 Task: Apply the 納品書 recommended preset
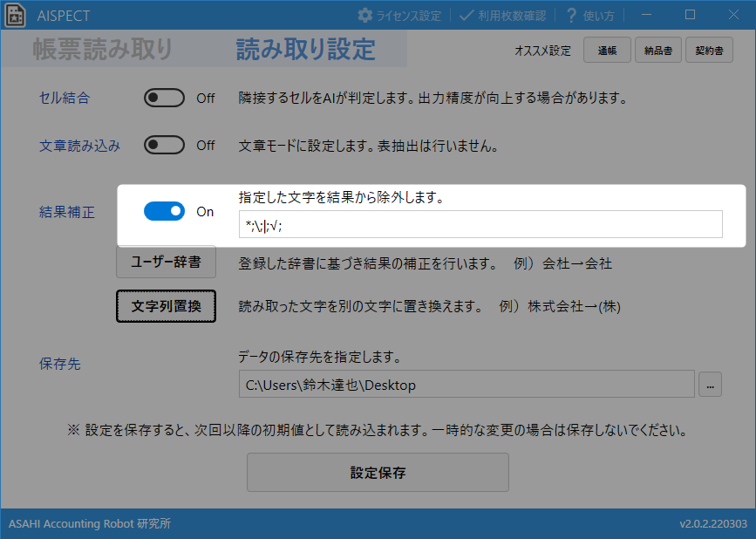click(658, 51)
